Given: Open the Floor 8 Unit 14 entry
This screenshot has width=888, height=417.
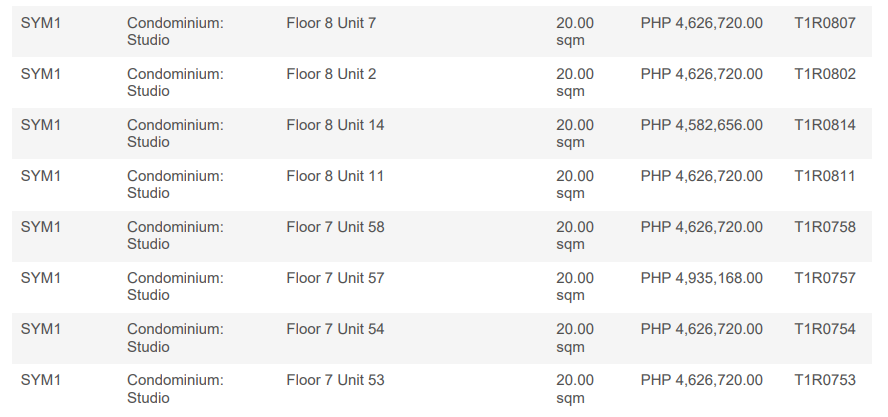Looking at the screenshot, I should click(x=335, y=125).
